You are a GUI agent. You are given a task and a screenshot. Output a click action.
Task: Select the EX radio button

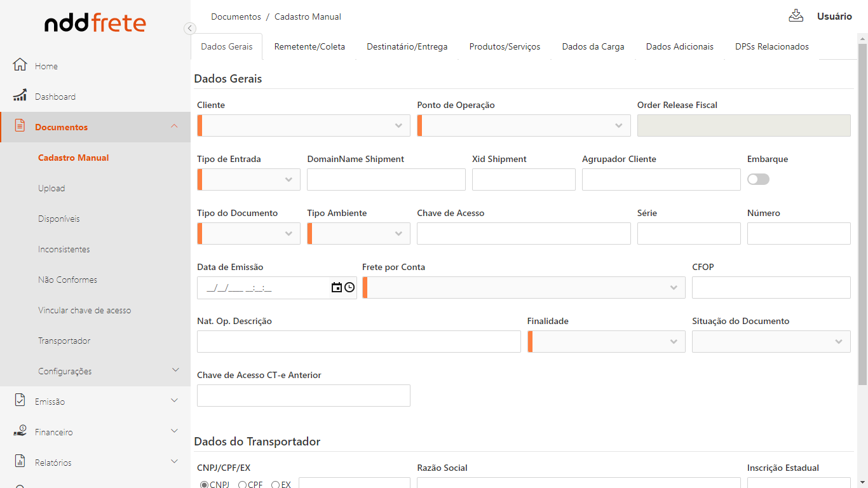(x=276, y=485)
